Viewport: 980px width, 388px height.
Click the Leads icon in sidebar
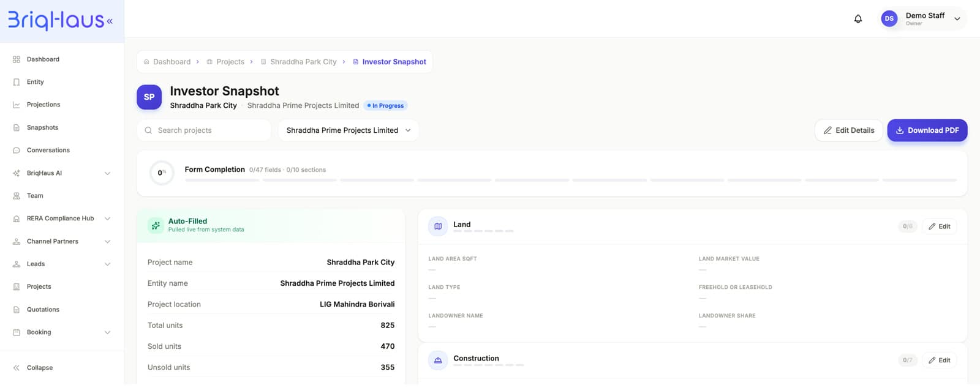[17, 264]
